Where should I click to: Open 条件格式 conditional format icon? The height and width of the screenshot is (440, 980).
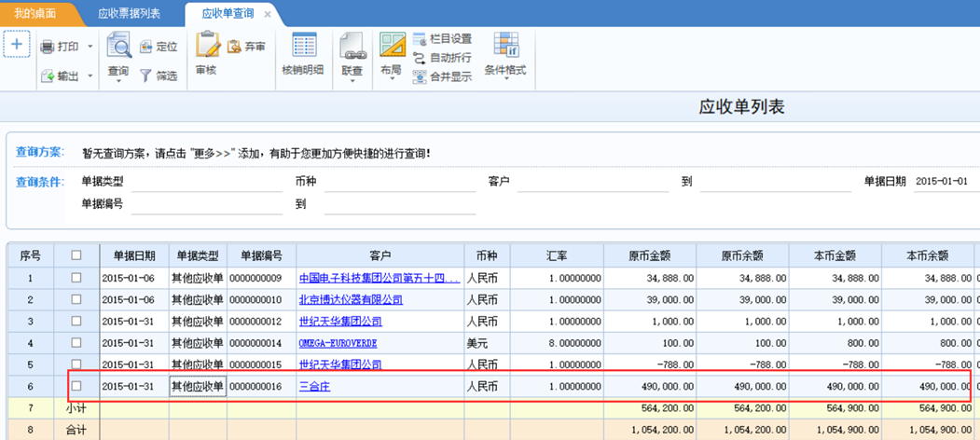(505, 45)
